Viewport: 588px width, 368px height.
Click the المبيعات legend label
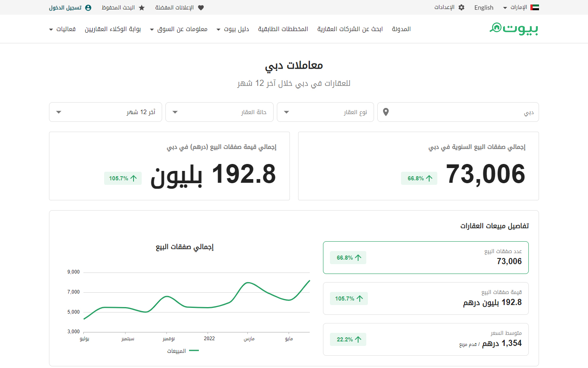click(176, 351)
